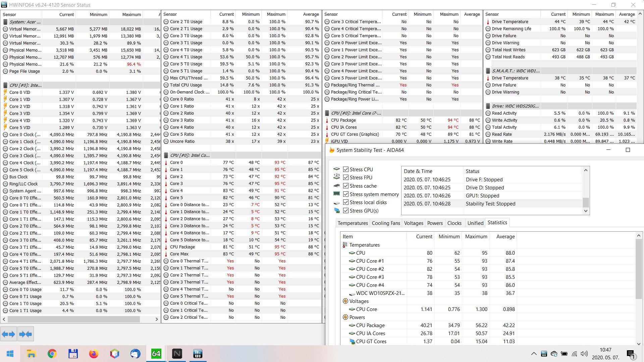
Task: Click the Item column header in AIDA64 statistics
Action: pyautogui.click(x=373, y=237)
